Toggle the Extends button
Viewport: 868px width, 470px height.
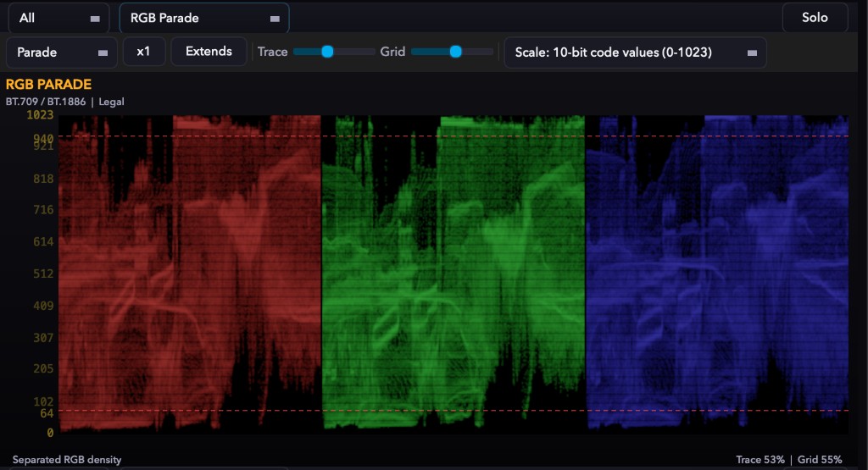(209, 52)
